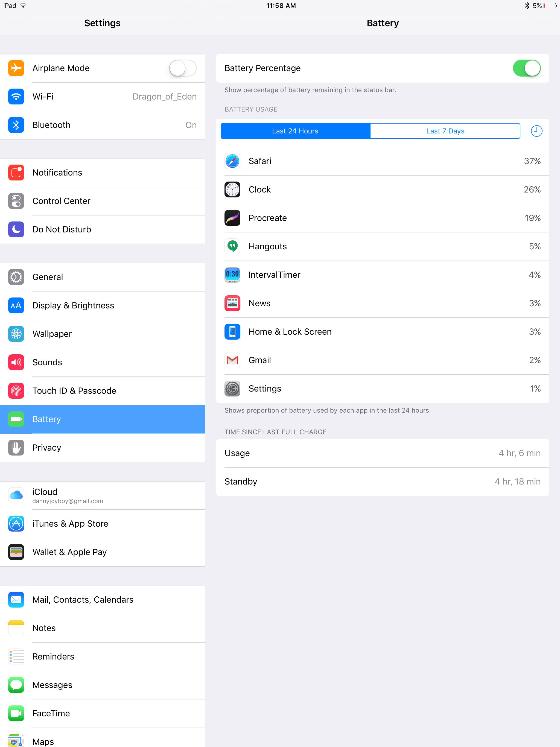Image resolution: width=560 pixels, height=747 pixels.
Task: Tap the Procreate app icon in battery list
Action: coord(232,218)
